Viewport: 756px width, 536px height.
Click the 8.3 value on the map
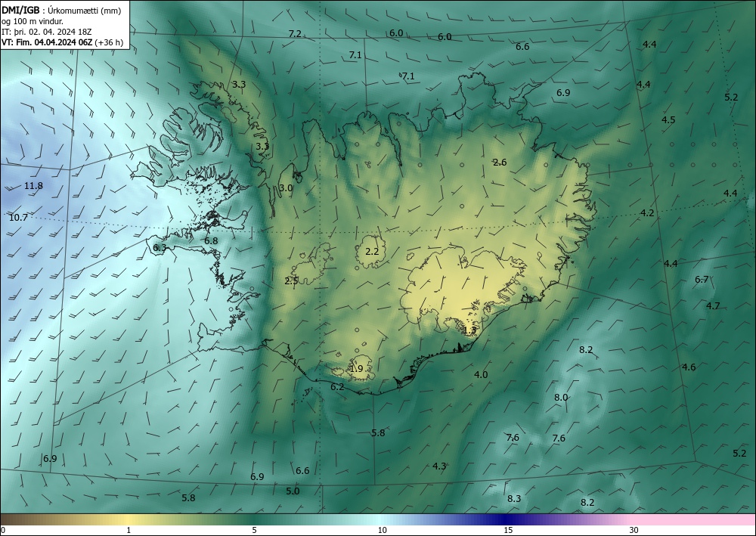(x=514, y=498)
